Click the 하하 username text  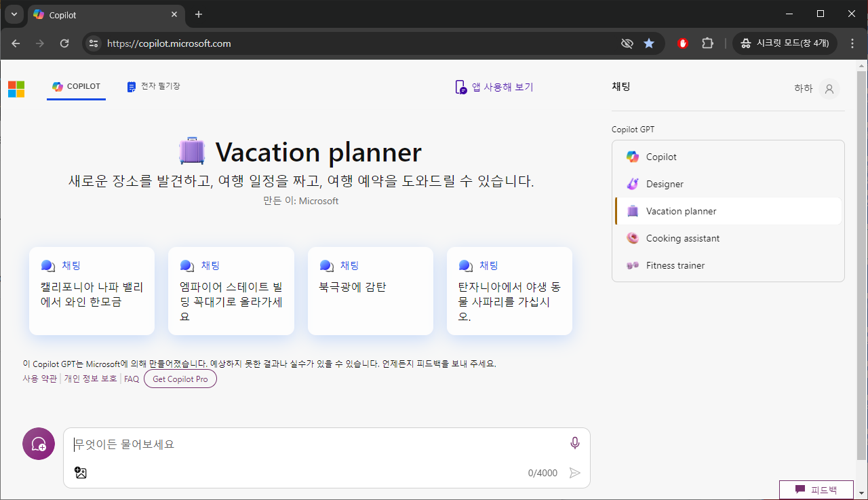[x=803, y=89]
